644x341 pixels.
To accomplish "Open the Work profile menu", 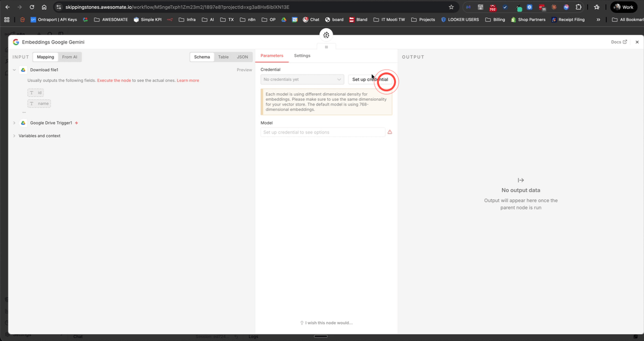I will (x=624, y=8).
